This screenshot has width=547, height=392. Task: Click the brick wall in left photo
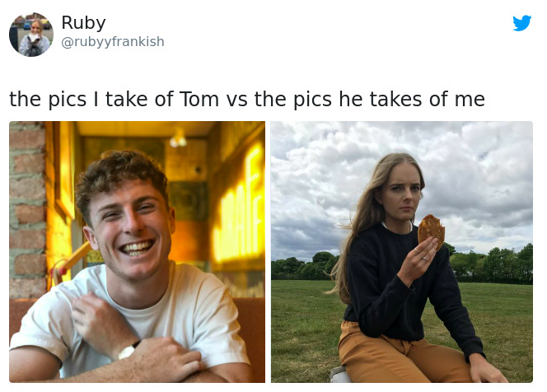click(x=27, y=209)
